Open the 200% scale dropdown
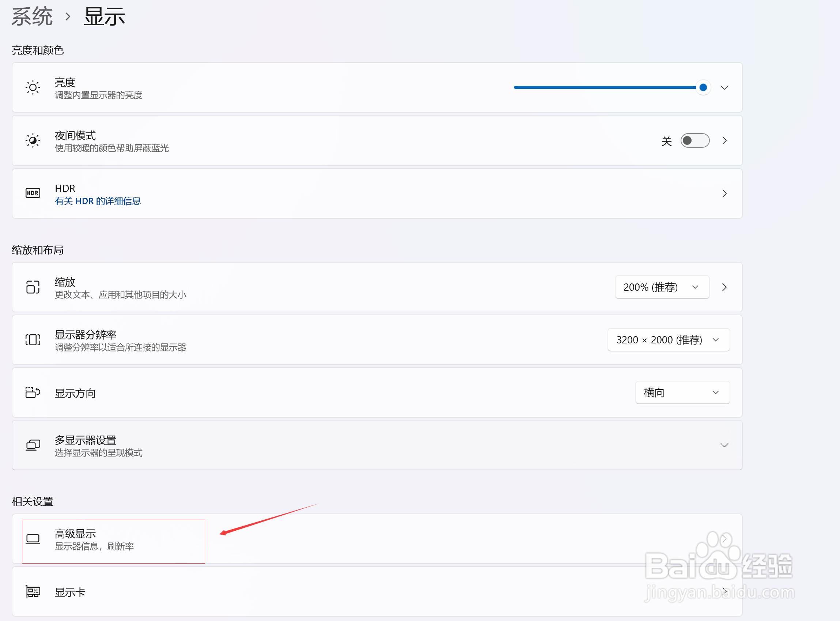This screenshot has height=621, width=840. point(662,287)
